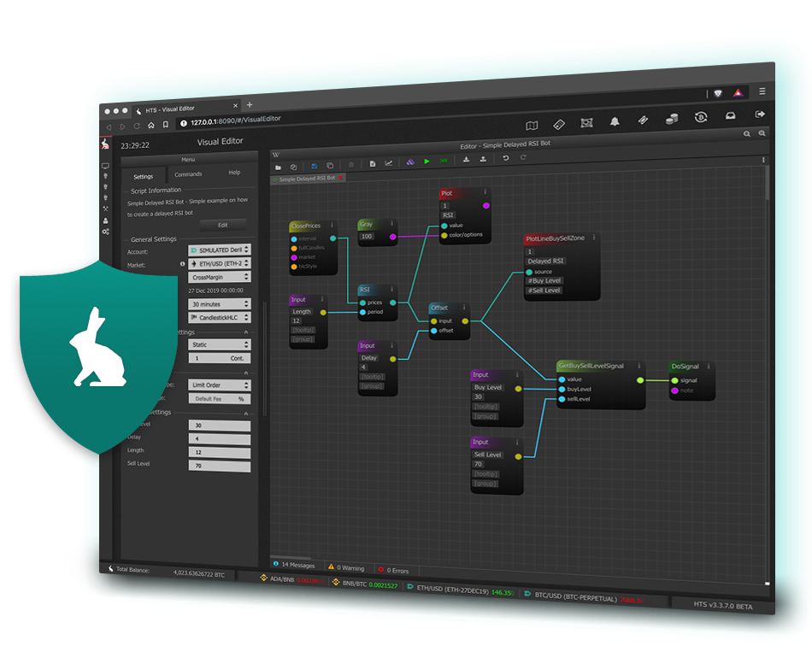This screenshot has height=646, width=812.
Task: Click the Gray node's magenta output port
Action: [393, 237]
